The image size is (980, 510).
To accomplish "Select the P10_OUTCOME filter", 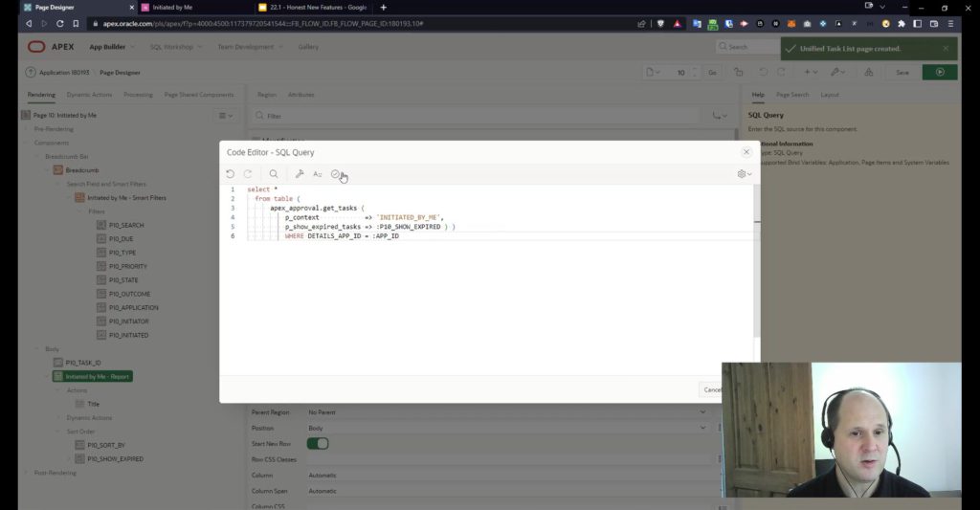I will [x=129, y=295].
